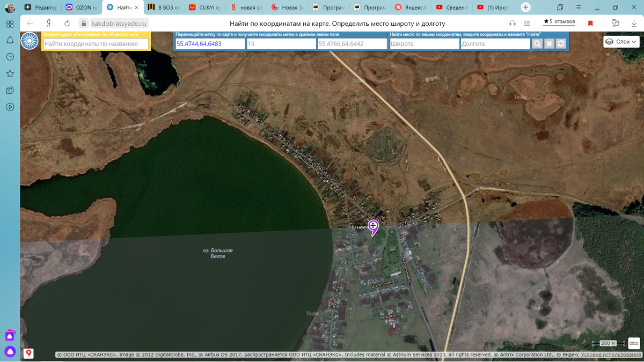Focus Найти координаты по названию field

(x=96, y=44)
